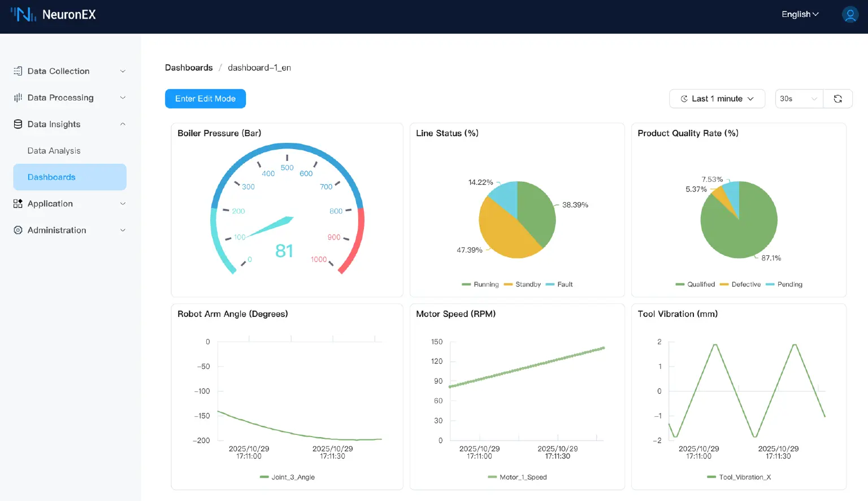Image resolution: width=868 pixels, height=501 pixels.
Task: Click the NeuronEX logo icon
Action: [23, 15]
